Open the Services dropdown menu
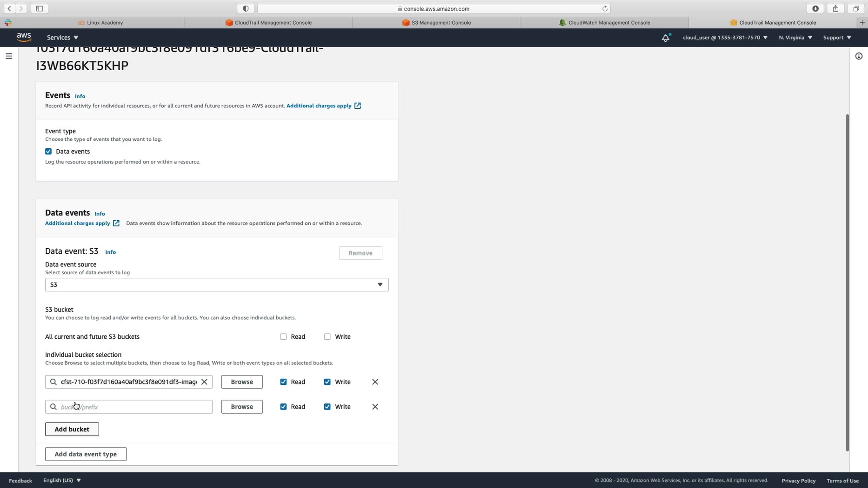 point(62,38)
